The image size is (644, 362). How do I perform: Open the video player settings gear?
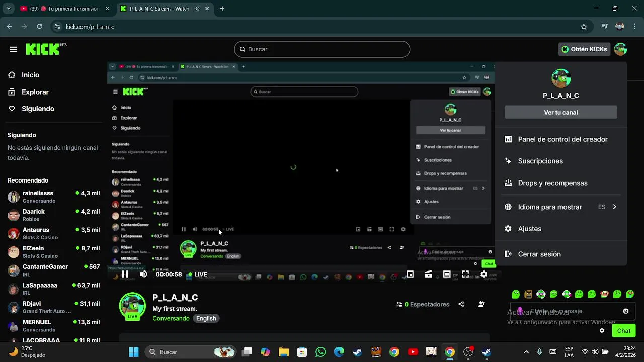click(x=484, y=274)
